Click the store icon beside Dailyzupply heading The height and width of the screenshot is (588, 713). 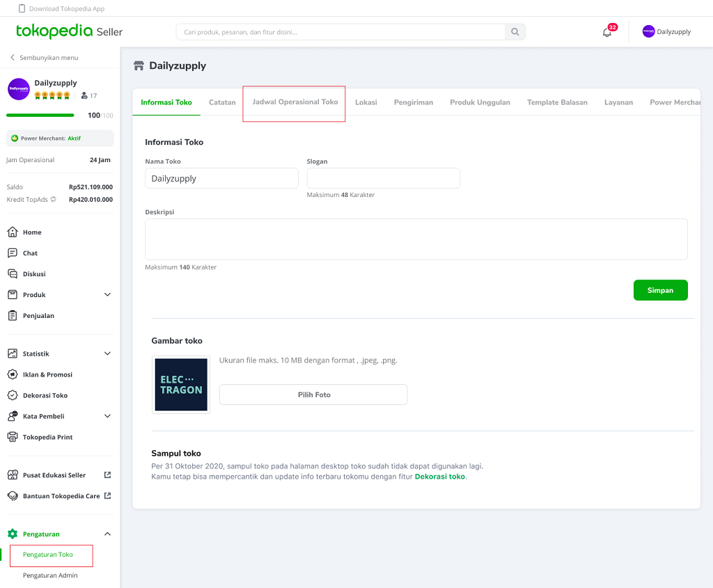coord(139,66)
